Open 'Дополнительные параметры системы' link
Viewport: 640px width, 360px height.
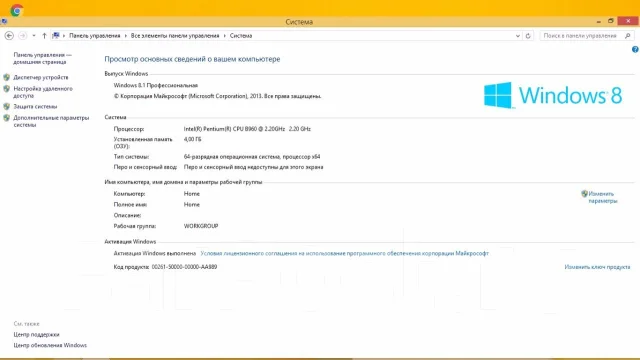coord(51,121)
